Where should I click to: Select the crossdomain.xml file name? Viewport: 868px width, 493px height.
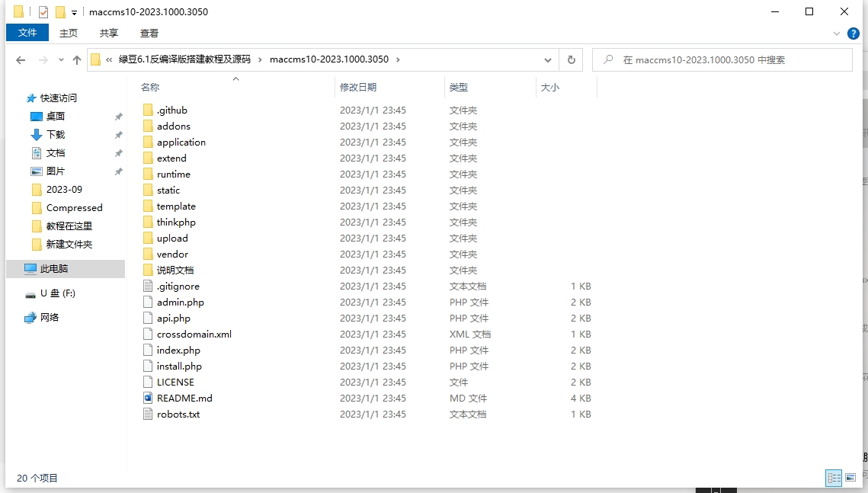(x=194, y=335)
